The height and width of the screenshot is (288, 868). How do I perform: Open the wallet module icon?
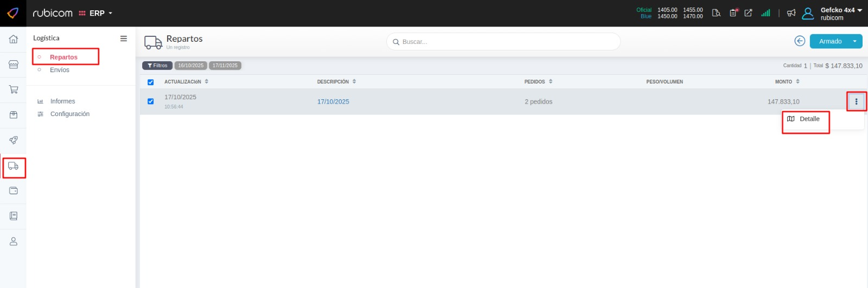pos(14,191)
